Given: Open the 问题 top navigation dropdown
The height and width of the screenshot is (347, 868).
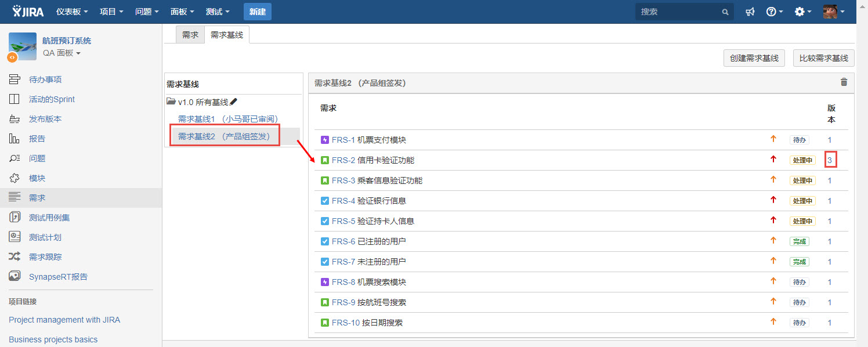Looking at the screenshot, I should pyautogui.click(x=147, y=12).
